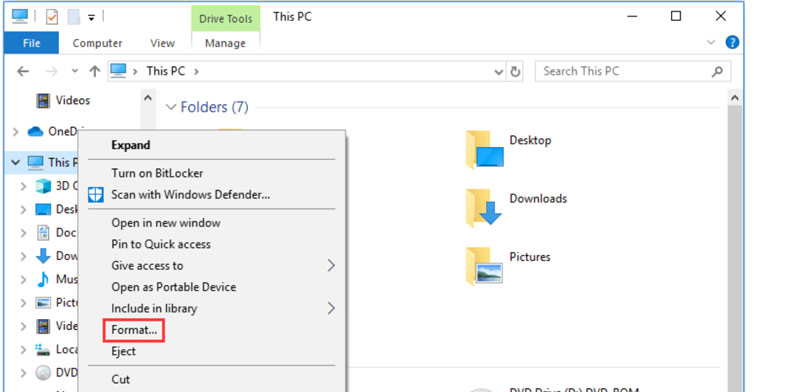Switch to the View ribbon tab

(x=162, y=43)
